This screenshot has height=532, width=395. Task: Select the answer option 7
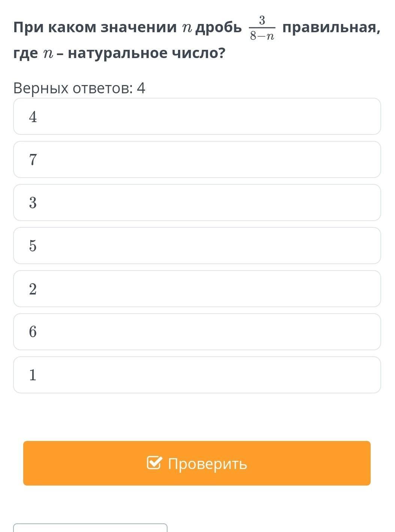[x=197, y=160]
